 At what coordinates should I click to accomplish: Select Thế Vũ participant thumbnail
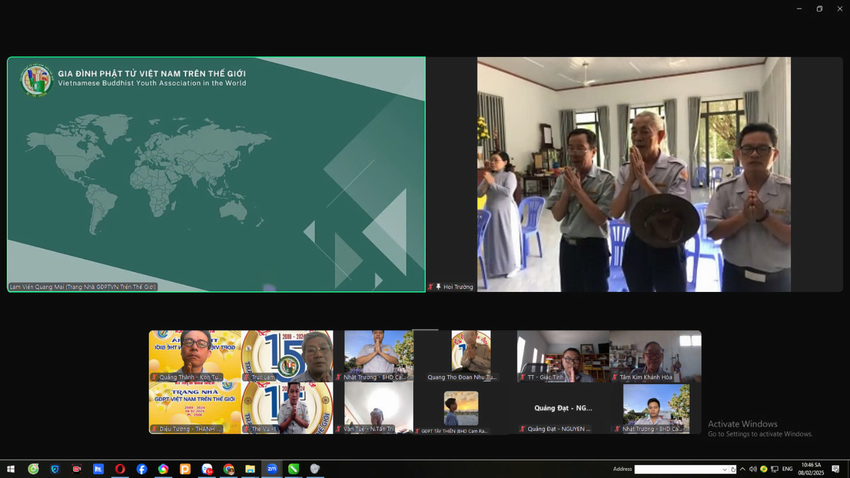[287, 408]
